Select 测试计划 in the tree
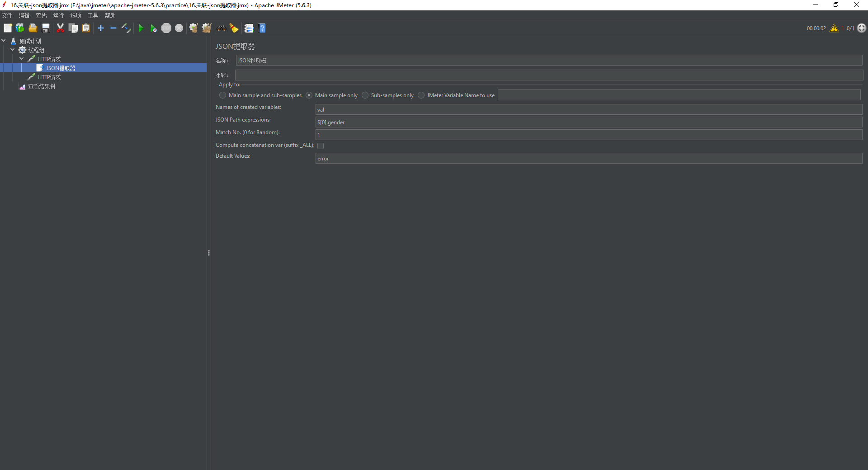This screenshot has width=868, height=470. tap(30, 41)
